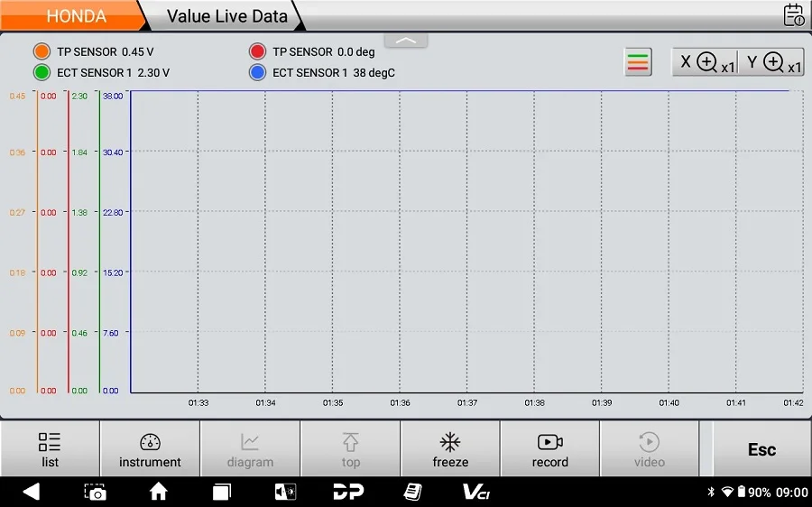Click the 01:33 time axis label

[198, 402]
